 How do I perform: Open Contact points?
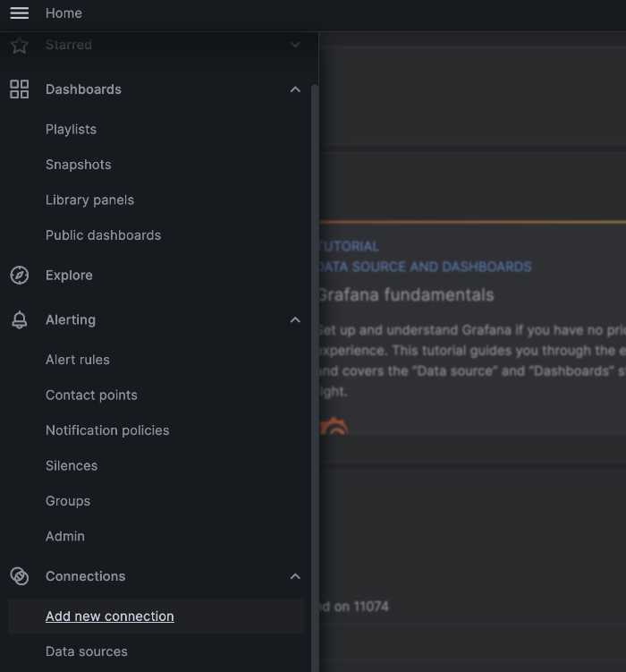pos(91,395)
